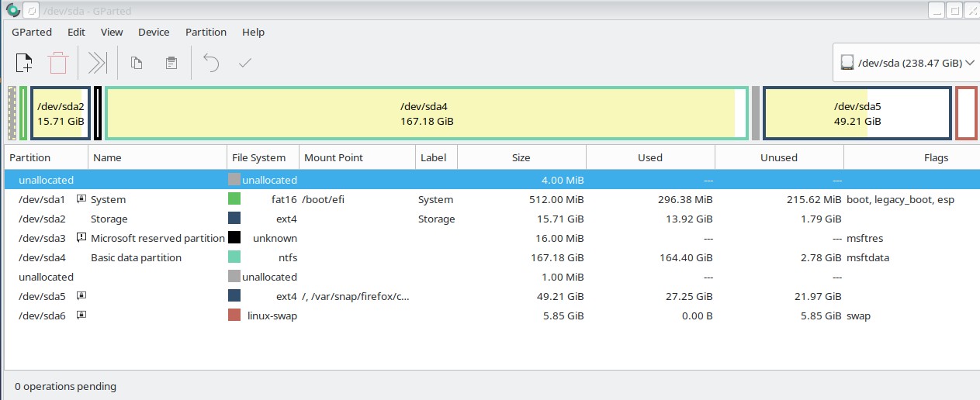Click the Undo last operation icon

[x=211, y=63]
